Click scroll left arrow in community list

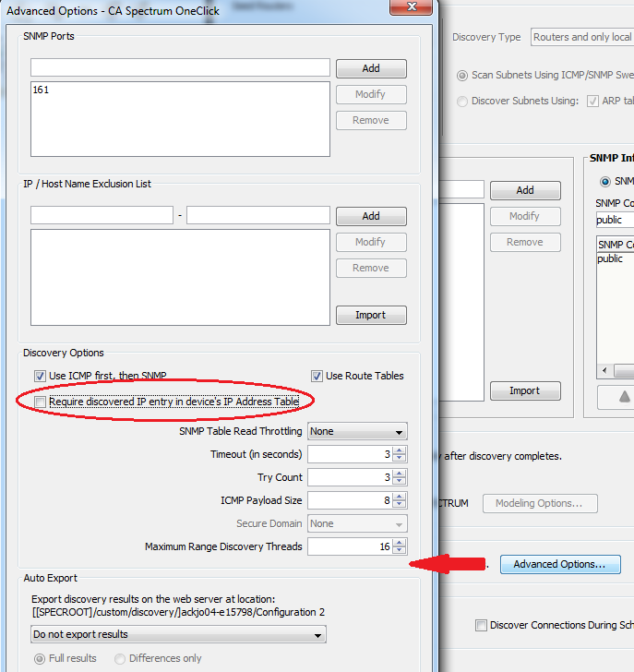tap(604, 371)
